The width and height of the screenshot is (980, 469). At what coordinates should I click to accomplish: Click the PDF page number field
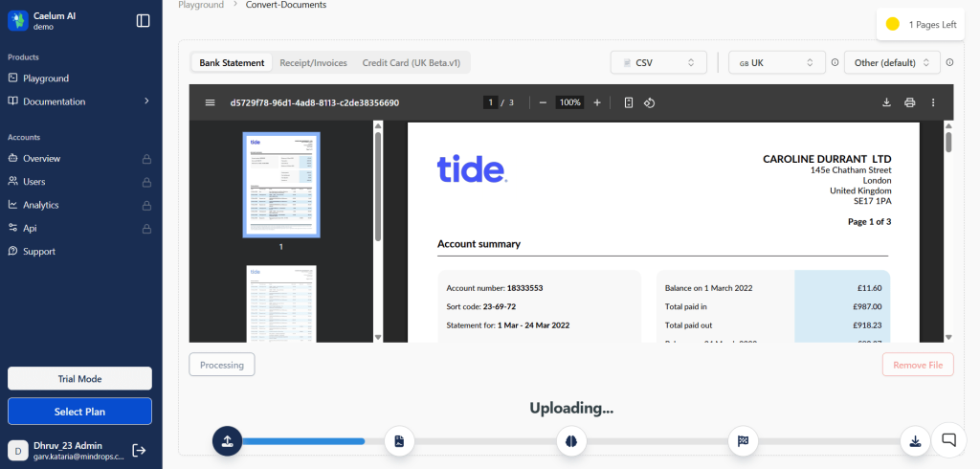click(x=491, y=102)
